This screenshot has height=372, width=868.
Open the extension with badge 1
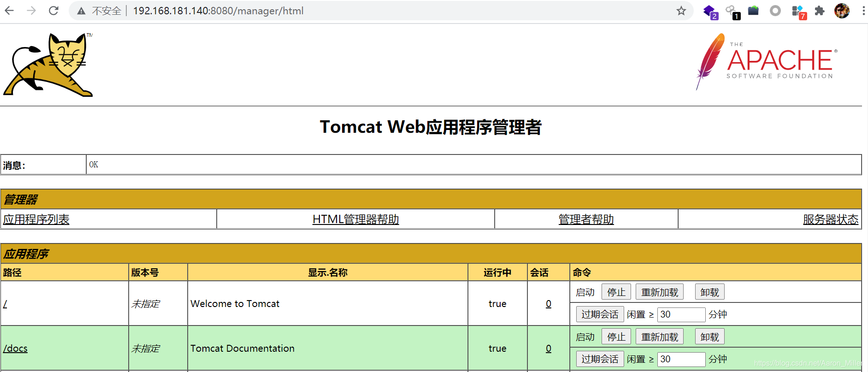(x=732, y=11)
